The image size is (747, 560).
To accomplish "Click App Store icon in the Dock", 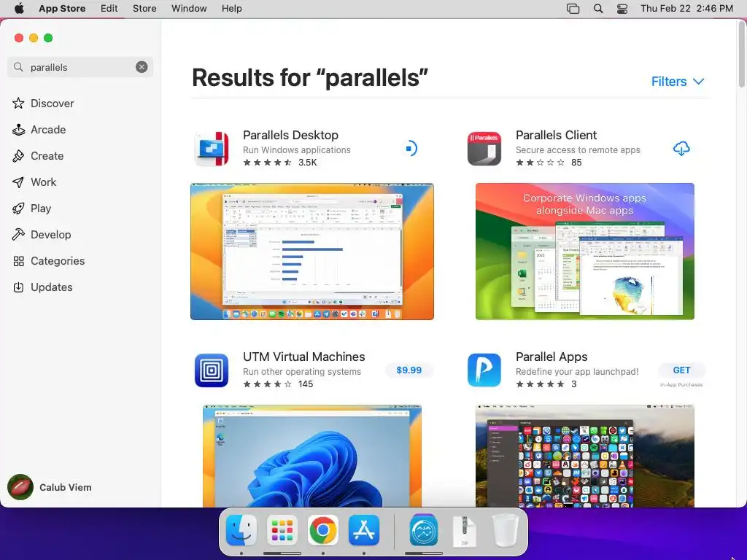I will (364, 529).
